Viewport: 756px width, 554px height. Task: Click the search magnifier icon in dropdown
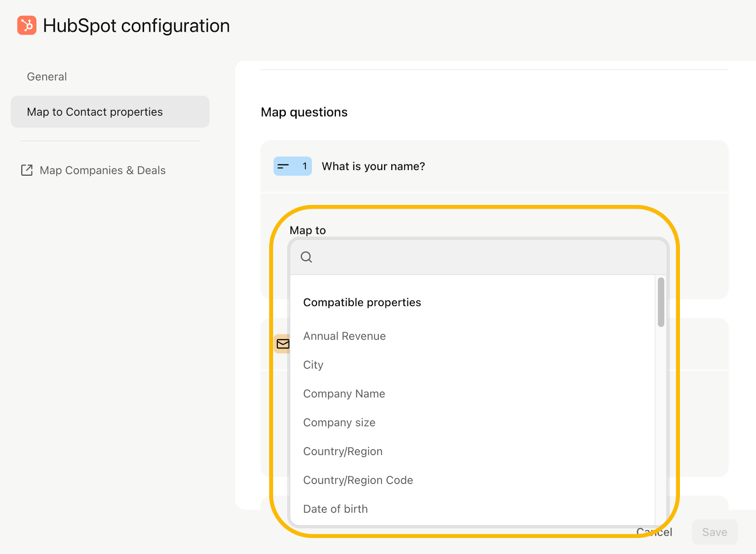coord(306,257)
